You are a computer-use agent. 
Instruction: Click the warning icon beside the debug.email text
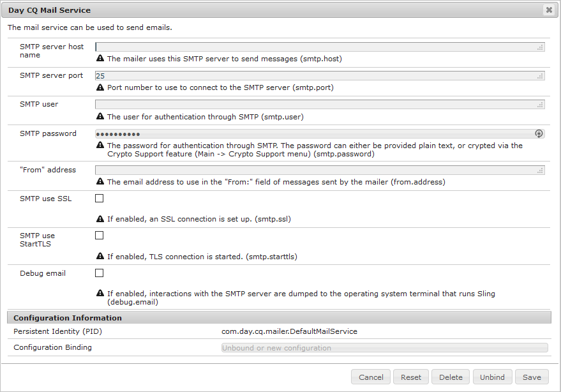(100, 293)
